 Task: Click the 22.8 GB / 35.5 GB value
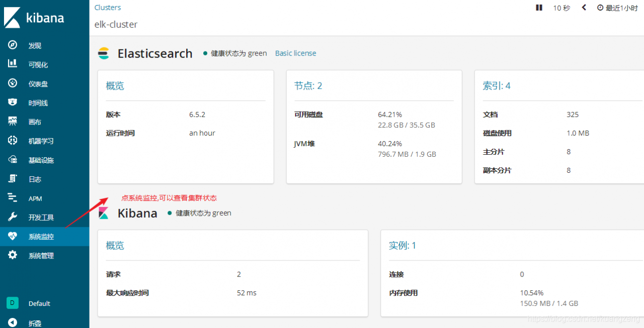pos(407,125)
